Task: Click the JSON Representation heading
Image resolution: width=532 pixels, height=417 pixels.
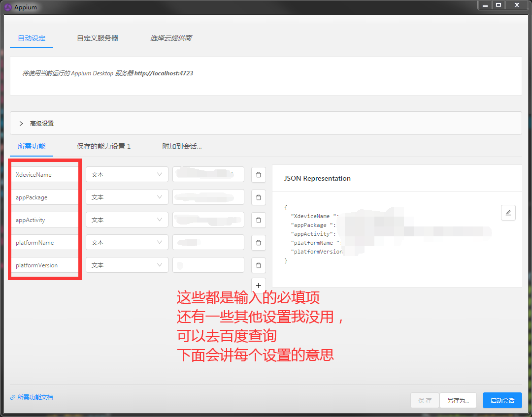Action: click(x=317, y=178)
